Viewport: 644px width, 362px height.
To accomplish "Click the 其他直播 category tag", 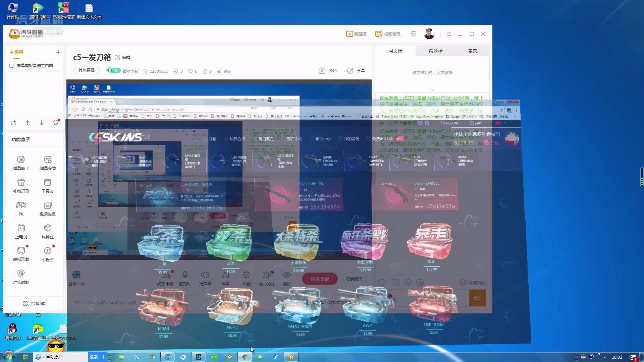I will point(87,70).
